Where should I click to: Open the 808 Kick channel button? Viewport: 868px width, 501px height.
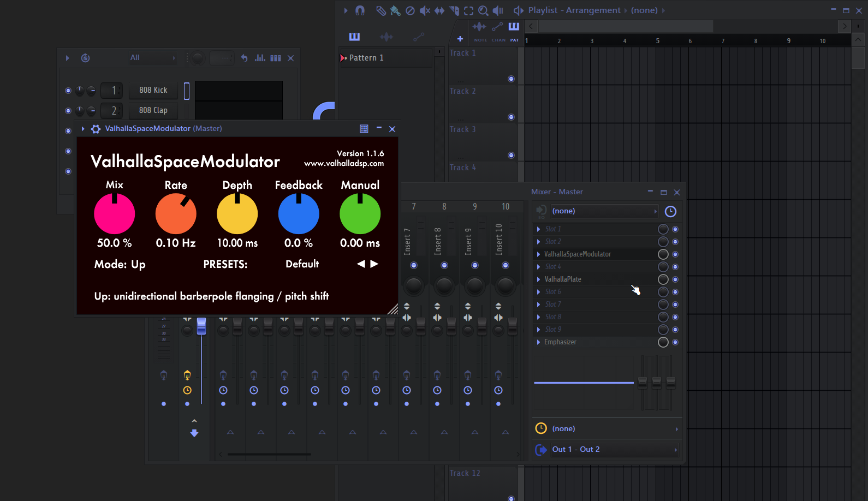point(153,90)
